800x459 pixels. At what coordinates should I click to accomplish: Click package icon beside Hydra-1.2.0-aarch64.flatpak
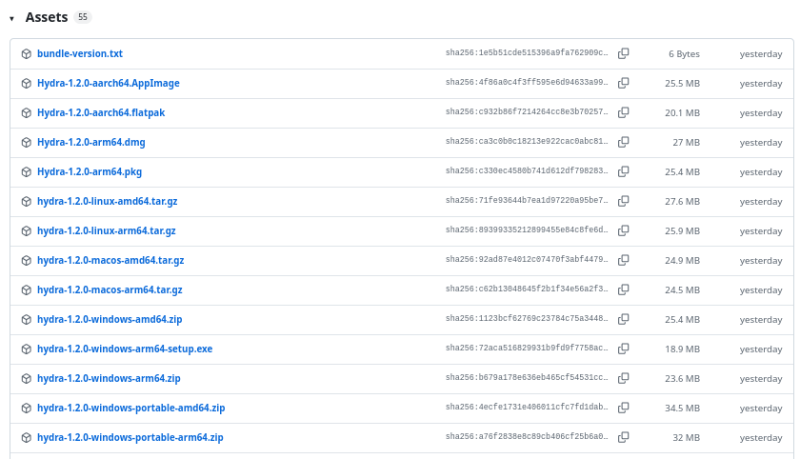tap(27, 113)
